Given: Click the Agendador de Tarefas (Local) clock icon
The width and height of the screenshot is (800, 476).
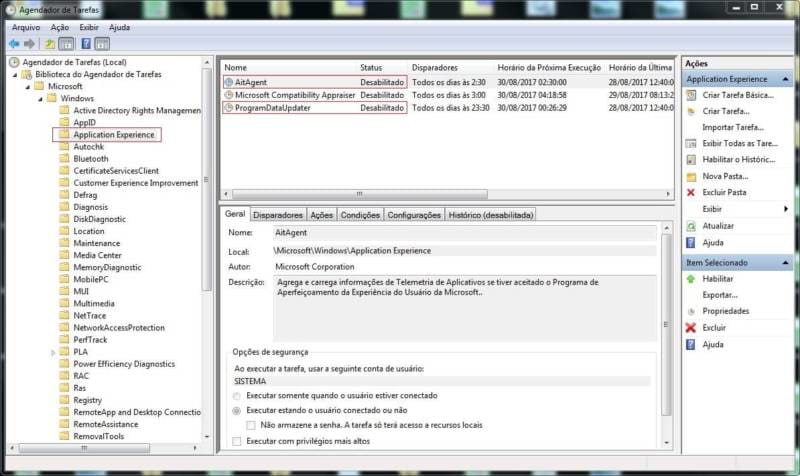Looking at the screenshot, I should point(14,62).
